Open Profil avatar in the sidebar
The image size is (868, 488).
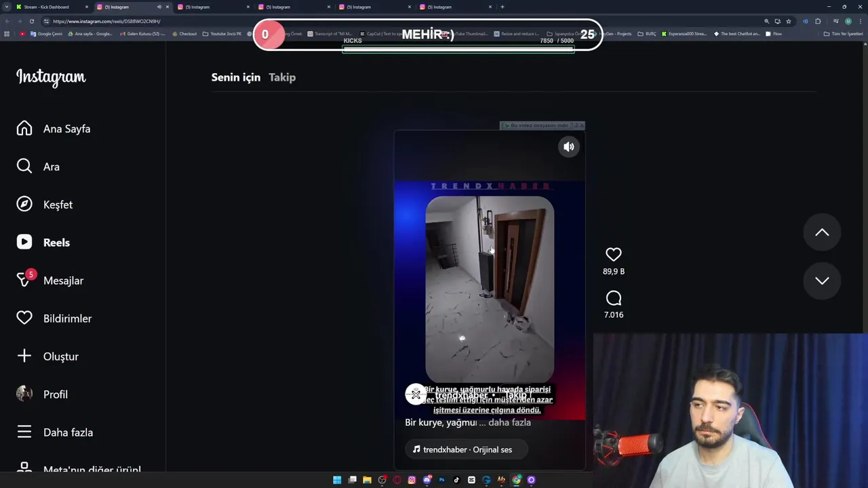click(24, 394)
